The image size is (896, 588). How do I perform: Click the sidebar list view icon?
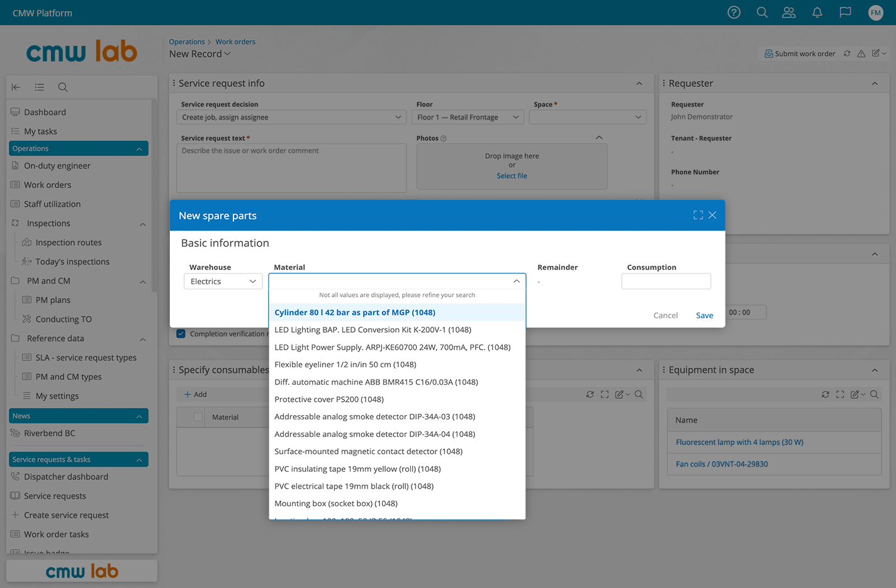[x=39, y=87]
